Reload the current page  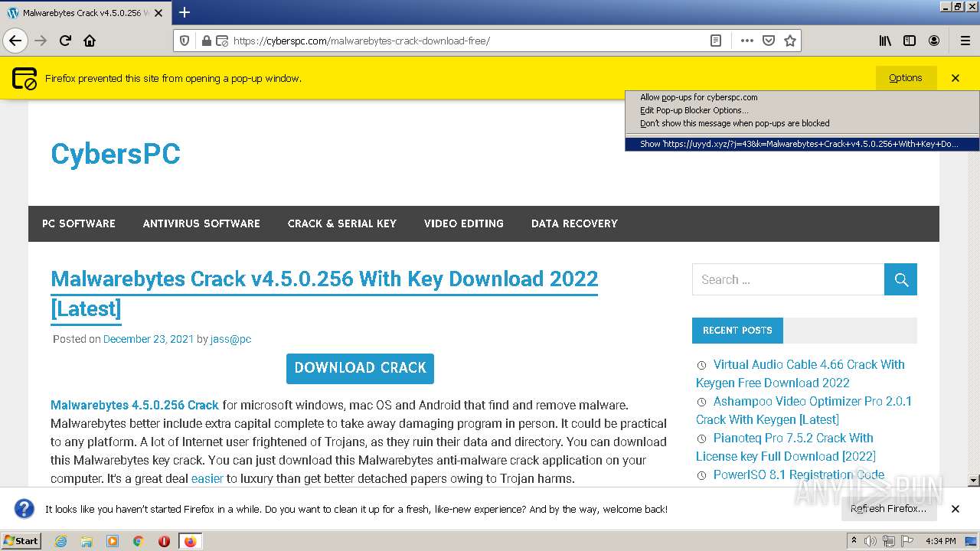[x=66, y=41]
